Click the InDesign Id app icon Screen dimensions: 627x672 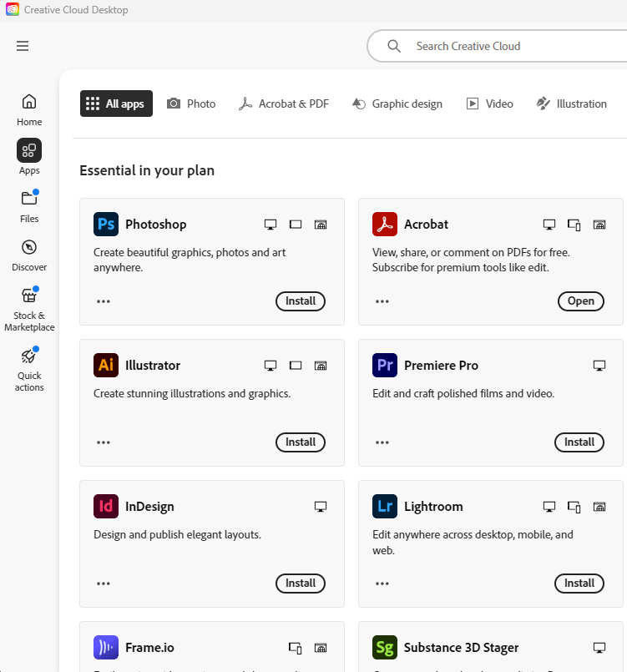(106, 506)
